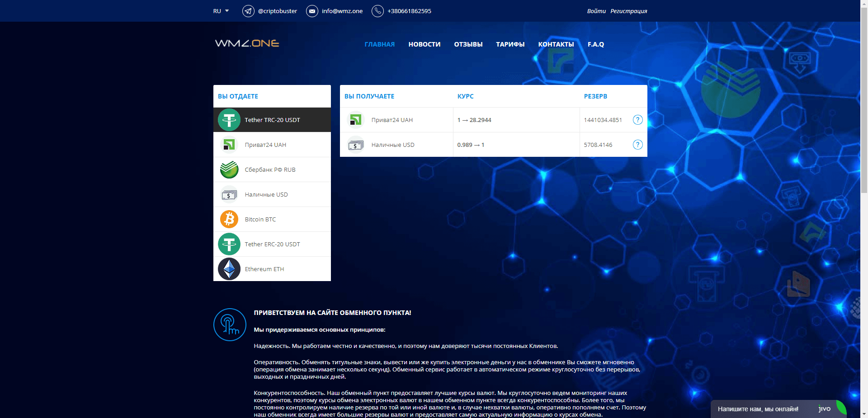This screenshot has width=868, height=418.
Task: Open the F.A.Q menu item
Action: (x=595, y=44)
